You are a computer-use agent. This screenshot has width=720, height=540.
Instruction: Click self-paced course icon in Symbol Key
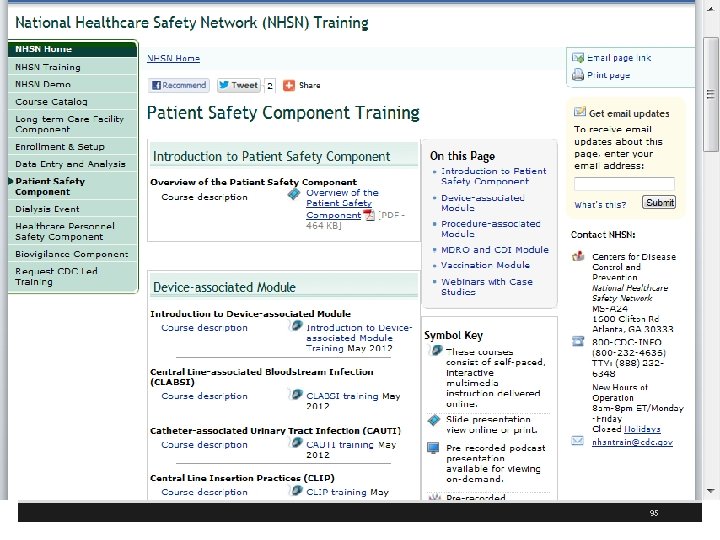pyautogui.click(x=435, y=350)
